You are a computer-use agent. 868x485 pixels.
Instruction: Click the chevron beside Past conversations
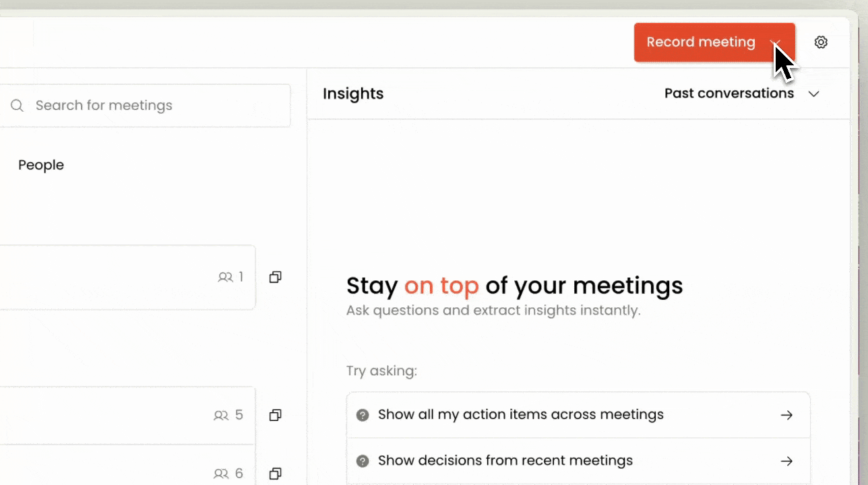[813, 94]
